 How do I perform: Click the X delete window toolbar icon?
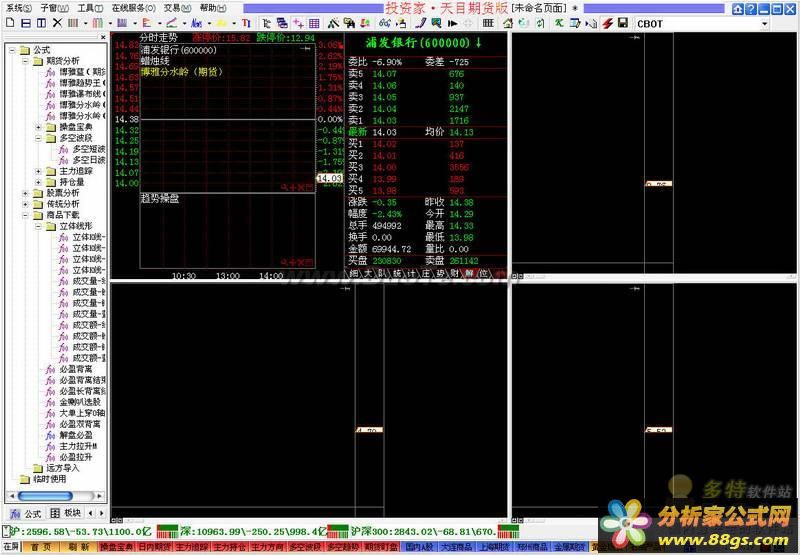[x=57, y=23]
